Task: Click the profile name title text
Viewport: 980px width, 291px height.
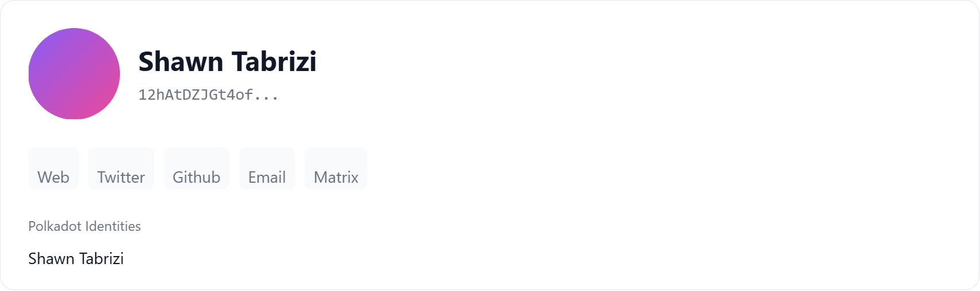Action: point(227,61)
